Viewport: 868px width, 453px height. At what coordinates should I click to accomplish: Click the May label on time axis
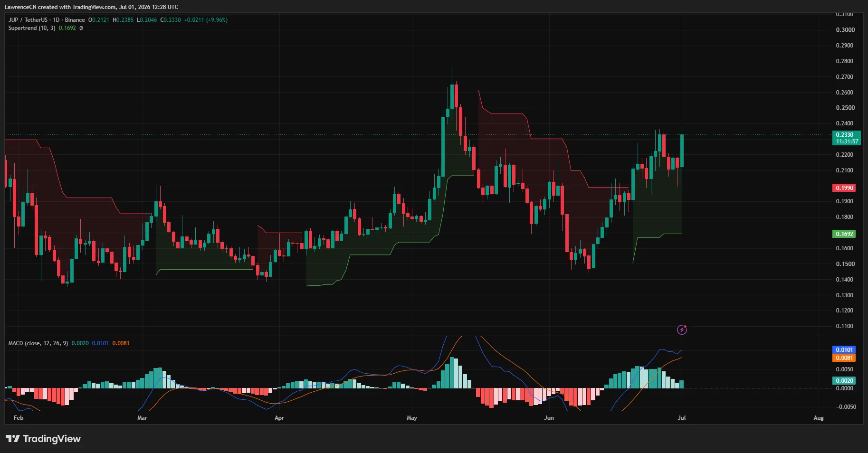tap(412, 418)
